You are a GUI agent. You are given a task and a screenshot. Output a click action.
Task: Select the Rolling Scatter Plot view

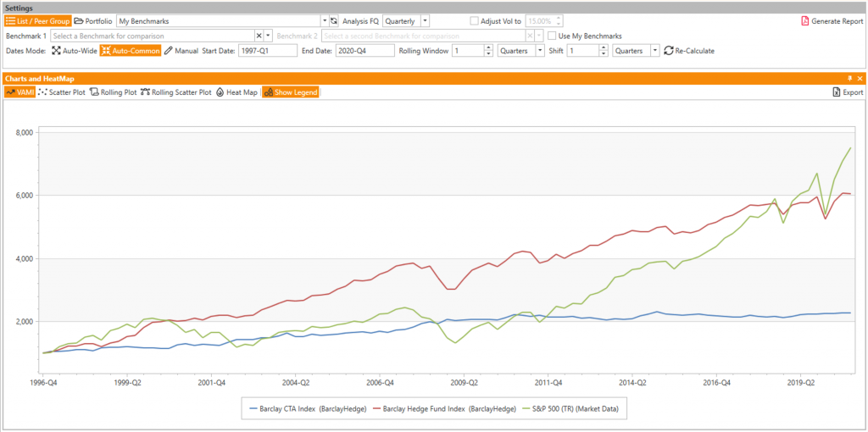(176, 92)
